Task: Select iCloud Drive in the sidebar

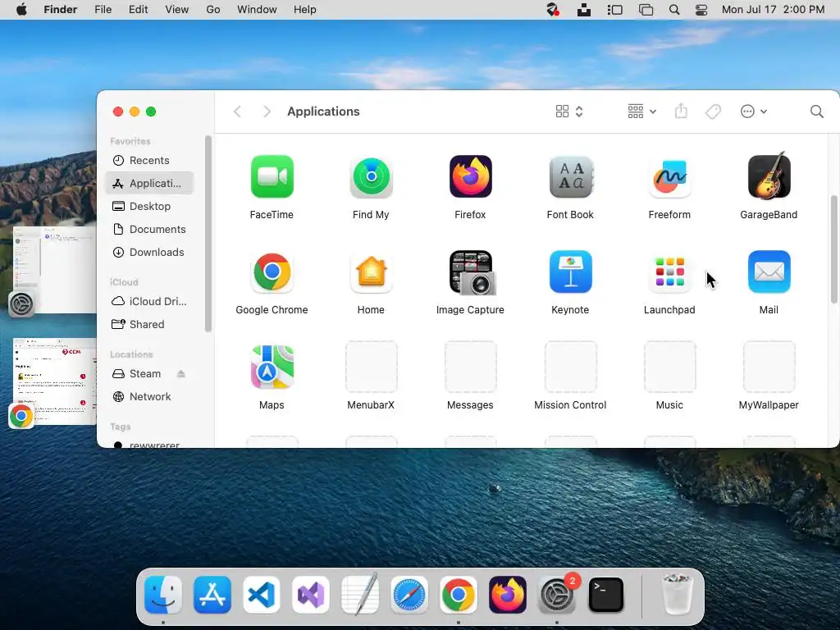Action: (x=149, y=302)
